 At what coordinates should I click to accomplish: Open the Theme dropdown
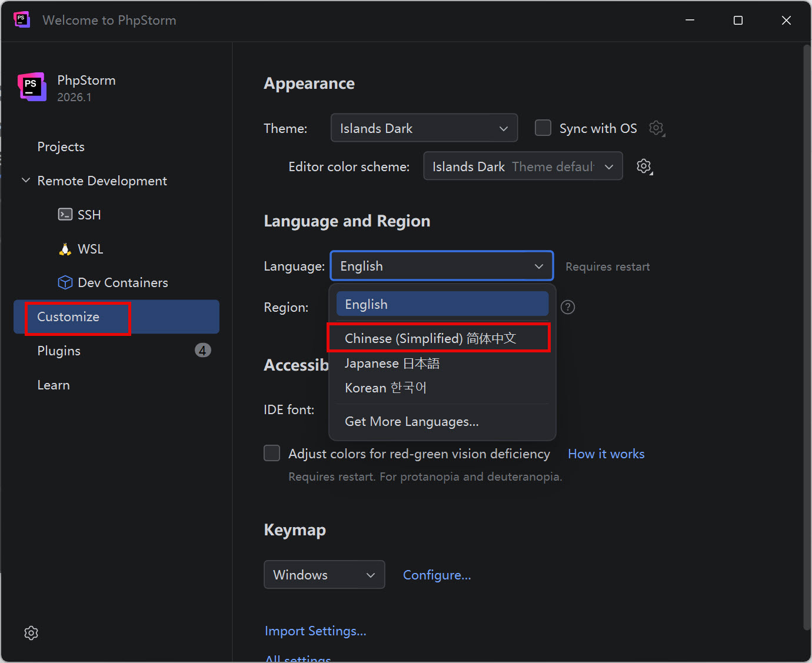424,128
